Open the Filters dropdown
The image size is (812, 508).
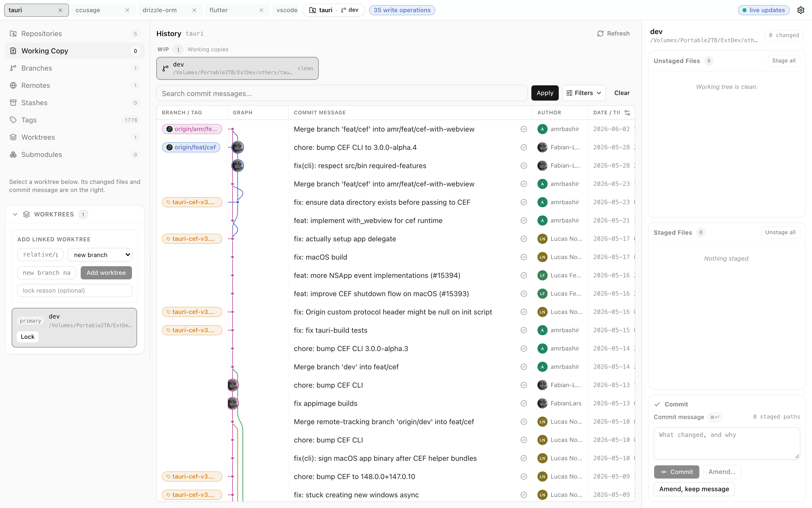pos(584,93)
